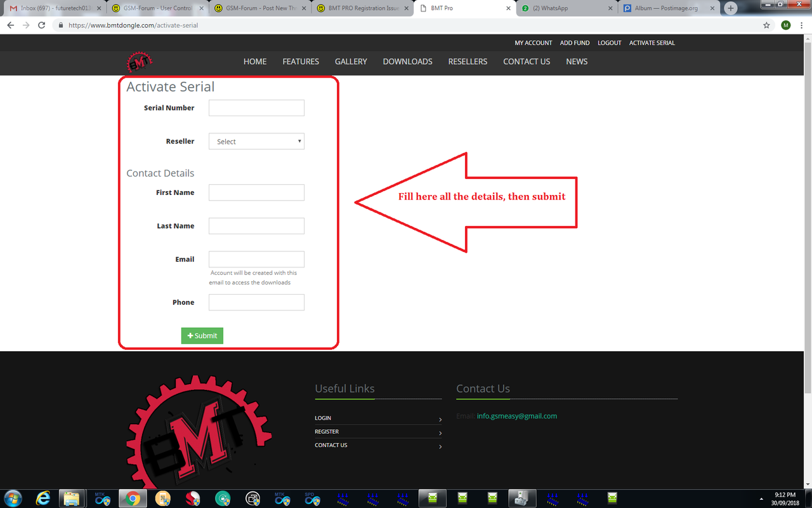The height and width of the screenshot is (508, 812).
Task: Click the "Useful Links" footer heading
Action: pos(344,389)
